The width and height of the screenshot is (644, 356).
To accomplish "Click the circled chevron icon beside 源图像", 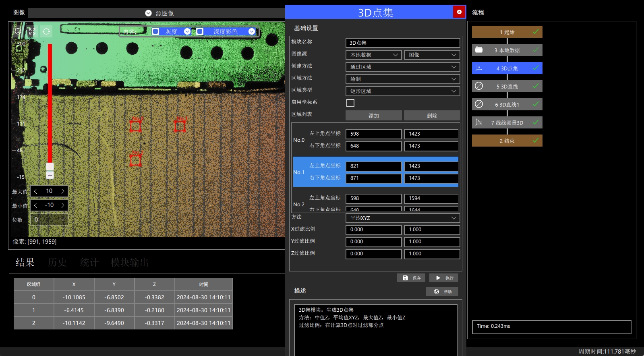I will (148, 13).
